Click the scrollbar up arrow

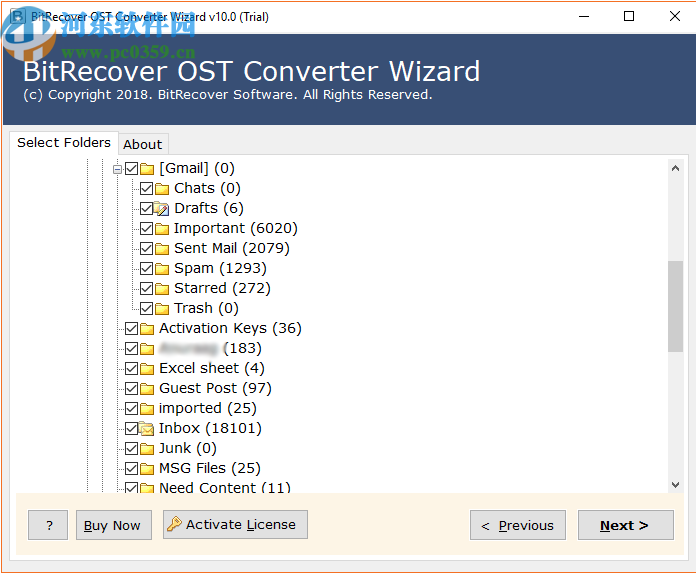click(x=675, y=168)
